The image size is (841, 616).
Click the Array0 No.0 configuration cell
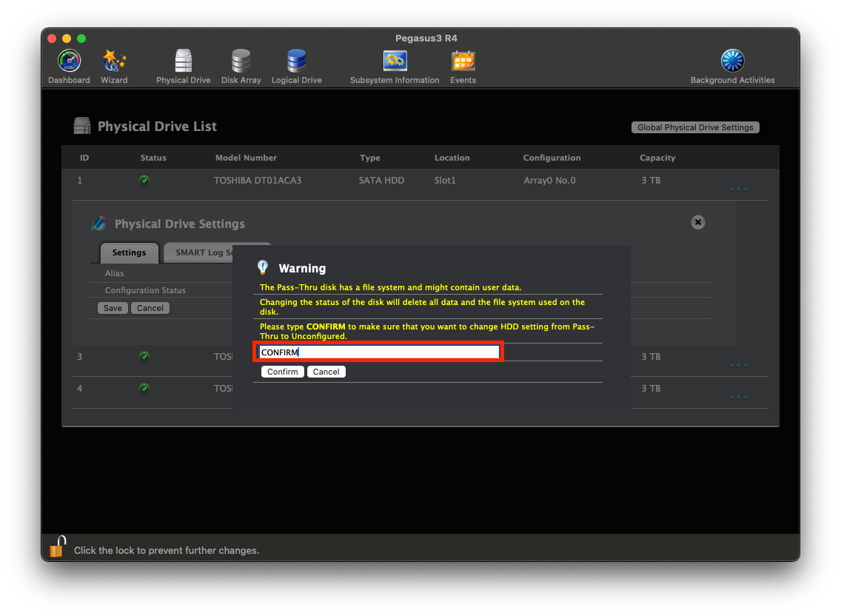[550, 181]
